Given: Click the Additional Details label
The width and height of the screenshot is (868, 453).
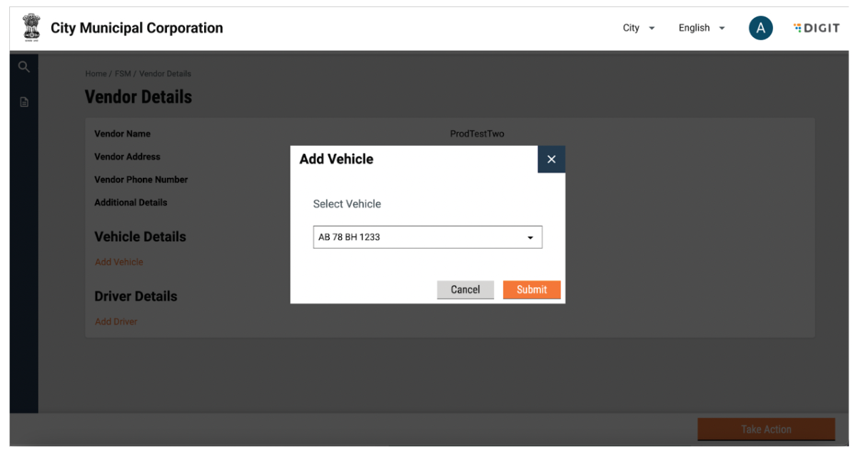Looking at the screenshot, I should click(131, 202).
